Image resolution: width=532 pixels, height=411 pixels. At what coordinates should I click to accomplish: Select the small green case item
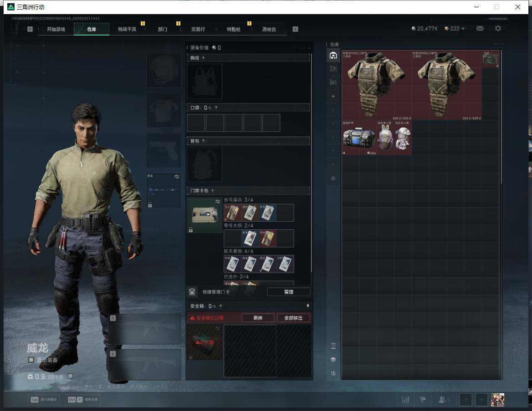tap(490, 59)
